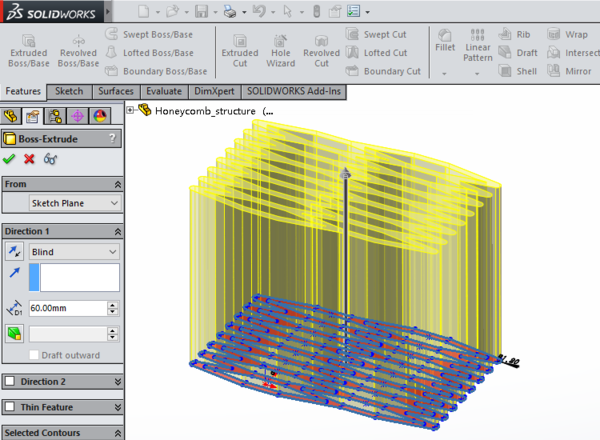
Task: Click the Rebuild traffic light icon
Action: coord(316,11)
